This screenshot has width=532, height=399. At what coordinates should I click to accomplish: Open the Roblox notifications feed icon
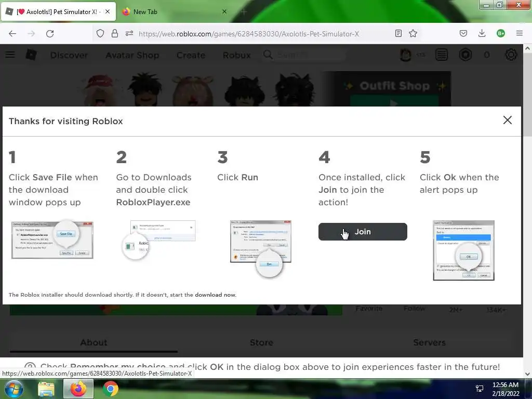pos(442,55)
